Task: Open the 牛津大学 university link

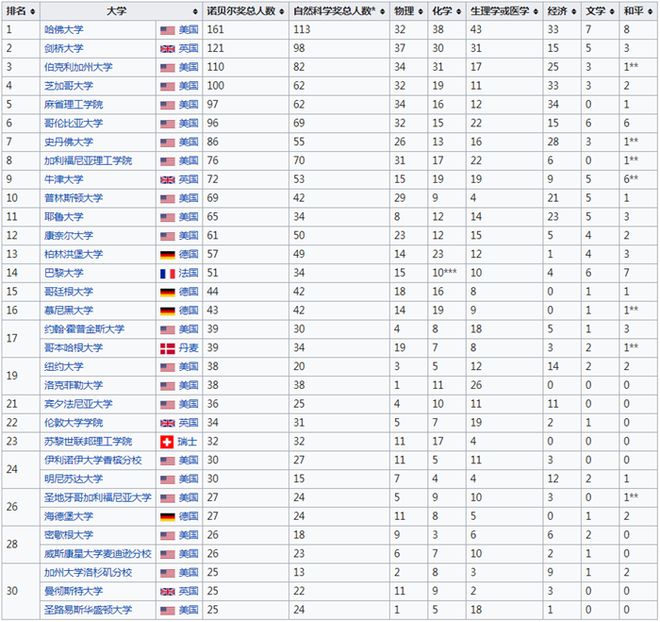Action: click(64, 179)
